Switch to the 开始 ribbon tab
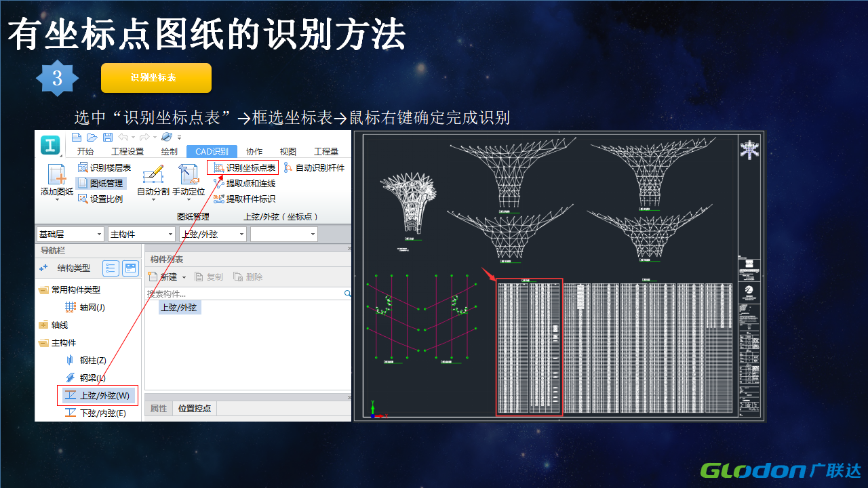 pos(85,151)
